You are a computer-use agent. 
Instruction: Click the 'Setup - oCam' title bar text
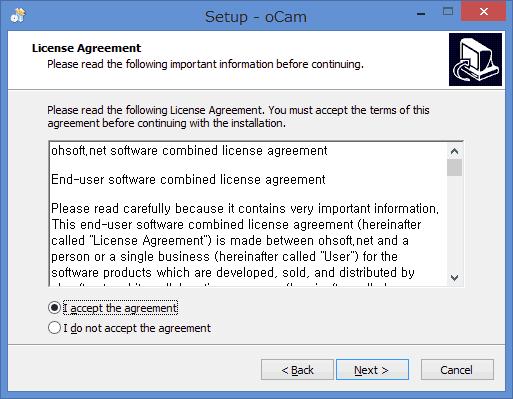[256, 17]
